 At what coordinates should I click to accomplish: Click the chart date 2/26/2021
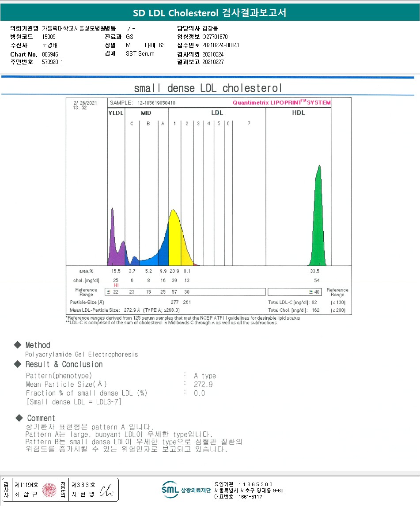pos(85,103)
